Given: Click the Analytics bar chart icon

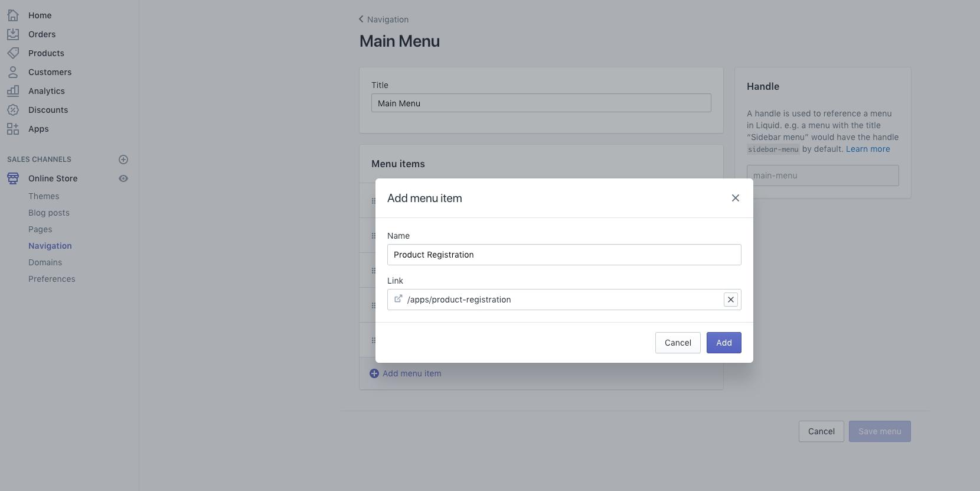Looking at the screenshot, I should [x=13, y=91].
